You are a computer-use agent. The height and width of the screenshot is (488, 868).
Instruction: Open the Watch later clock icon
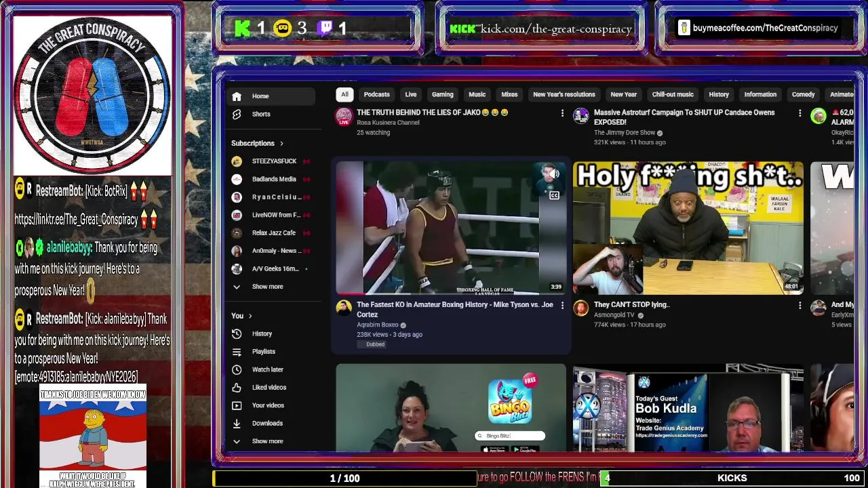coord(237,369)
